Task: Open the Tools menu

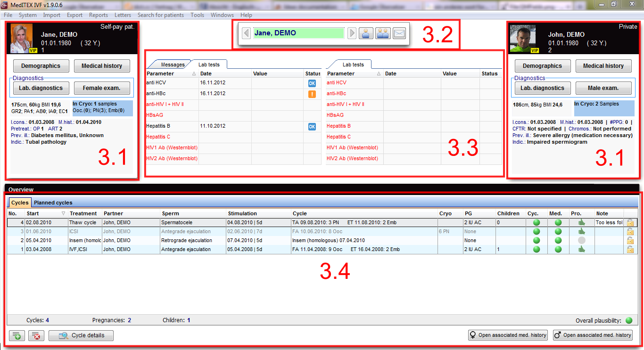Action: tap(198, 15)
